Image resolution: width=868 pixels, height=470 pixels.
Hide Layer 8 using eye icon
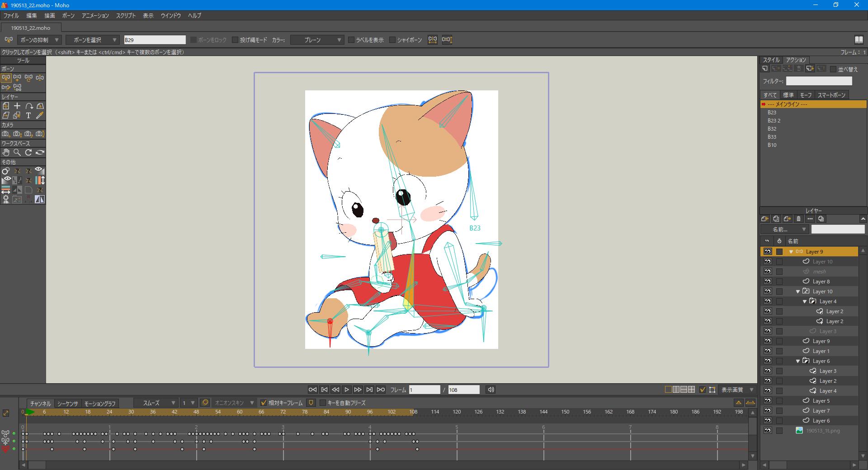coord(767,282)
